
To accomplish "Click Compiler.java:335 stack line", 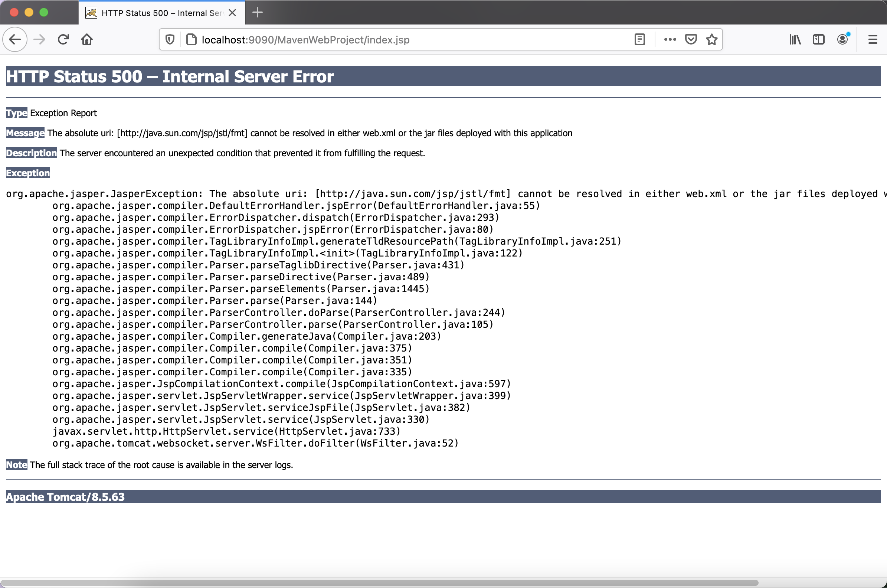I will click(232, 372).
